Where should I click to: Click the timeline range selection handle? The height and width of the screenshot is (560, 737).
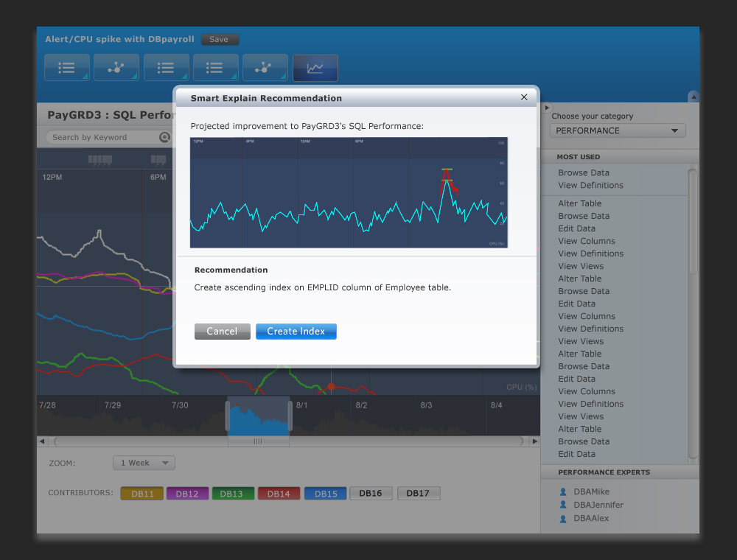[x=258, y=441]
